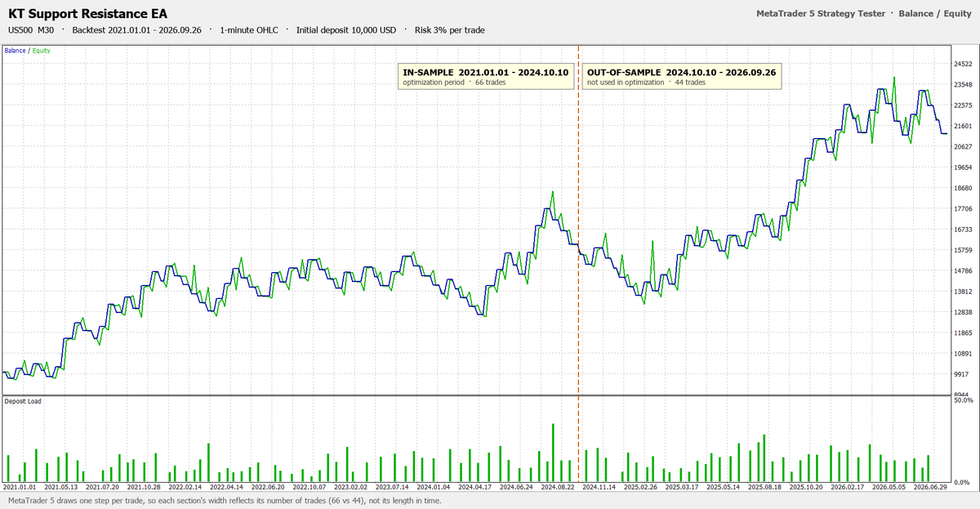Click the Risk 3% per trade text
Viewport: 980px width, 509px height.
coord(450,30)
